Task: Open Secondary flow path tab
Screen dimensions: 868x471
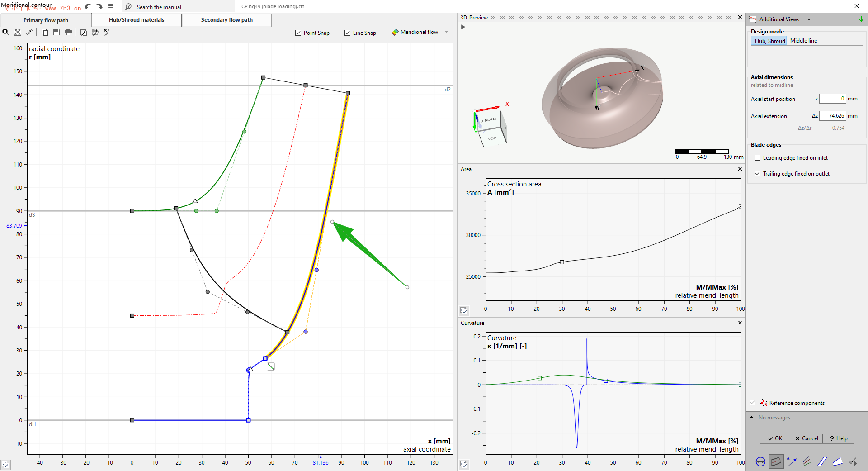Action: coord(227,20)
